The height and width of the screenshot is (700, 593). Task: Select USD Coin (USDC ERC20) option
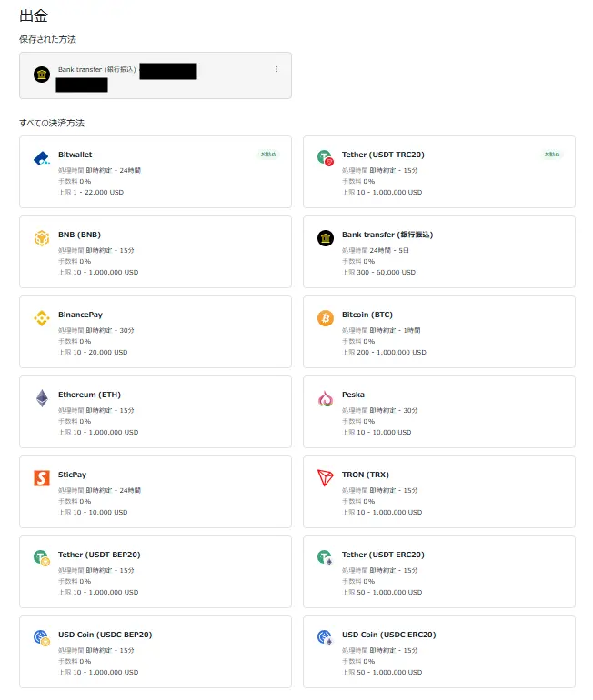(x=439, y=652)
